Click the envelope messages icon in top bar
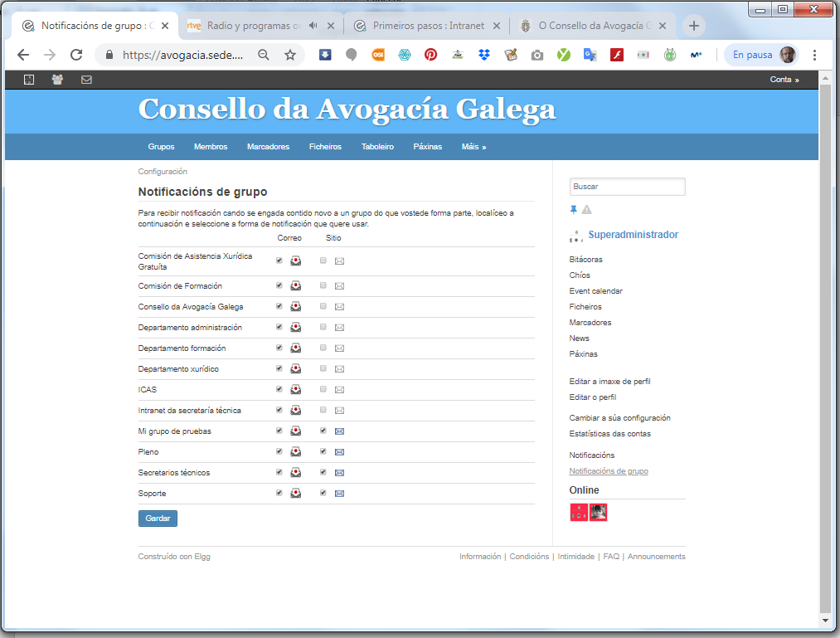 point(86,80)
